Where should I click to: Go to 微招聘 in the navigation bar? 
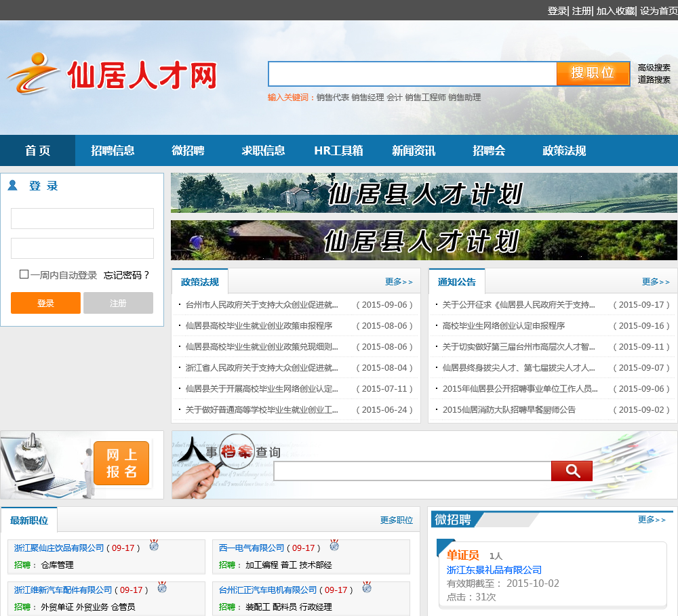coord(188,150)
